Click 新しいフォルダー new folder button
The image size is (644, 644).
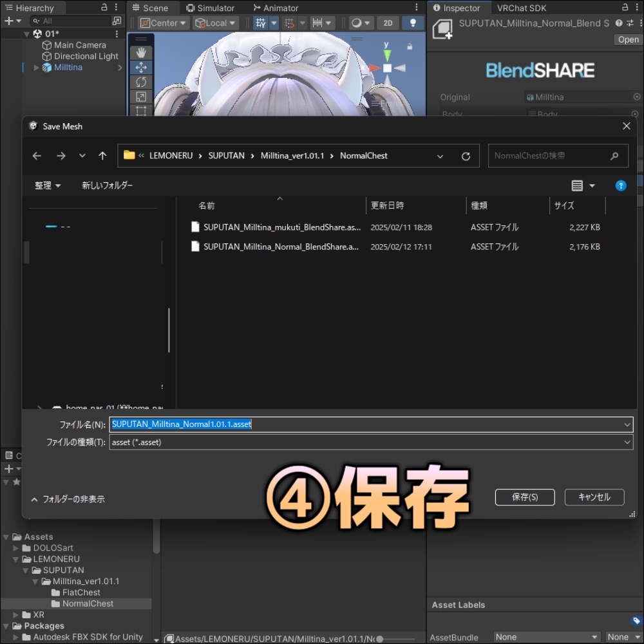point(107,185)
